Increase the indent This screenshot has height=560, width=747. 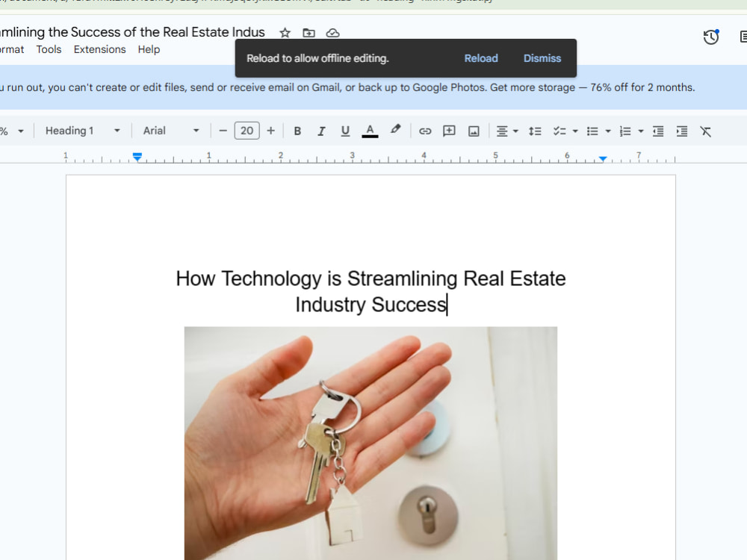(x=682, y=131)
